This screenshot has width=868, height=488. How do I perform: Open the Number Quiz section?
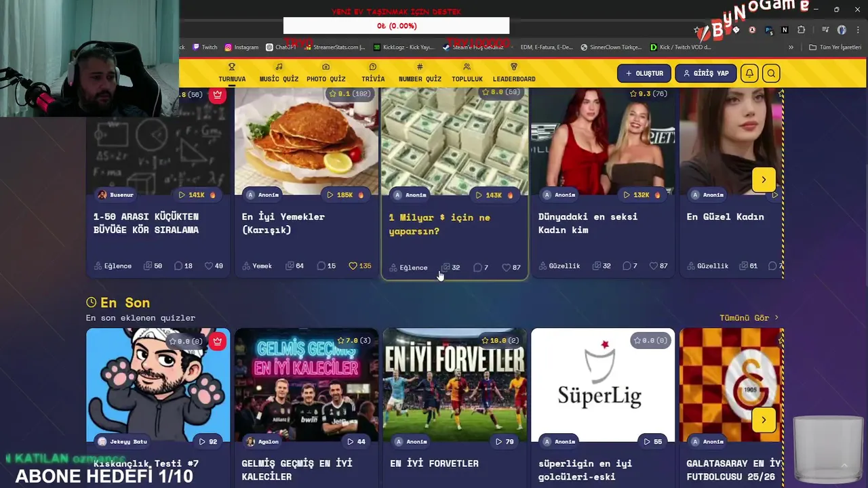[x=420, y=73]
